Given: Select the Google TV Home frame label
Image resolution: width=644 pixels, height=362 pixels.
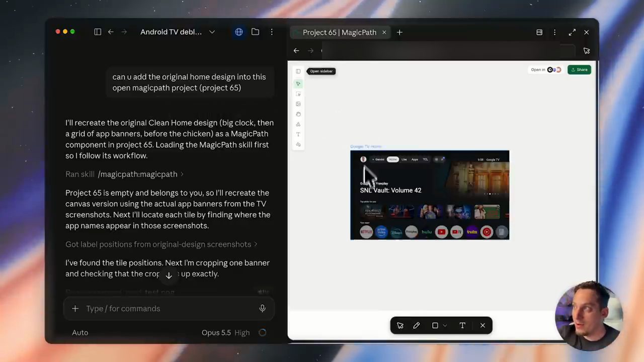Looking at the screenshot, I should click(366, 146).
